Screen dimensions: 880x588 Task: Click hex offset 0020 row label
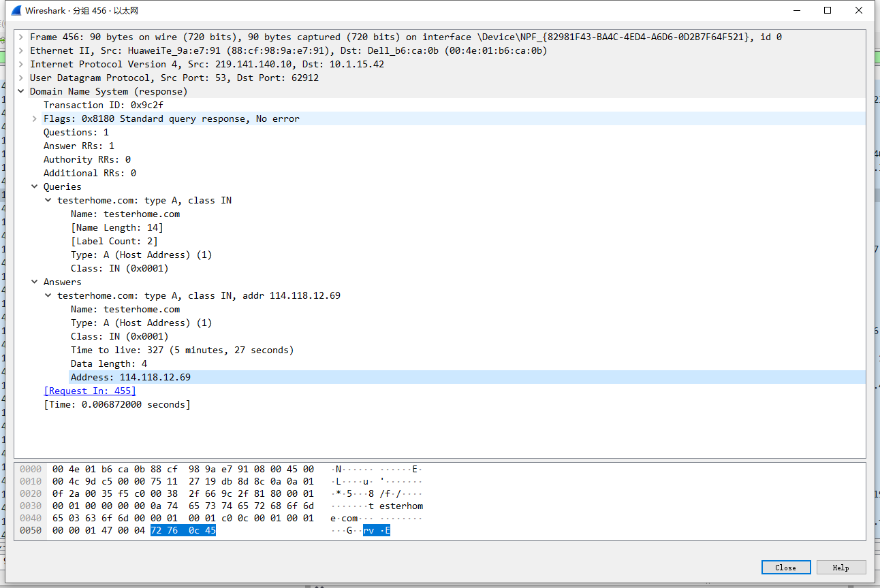(31, 493)
